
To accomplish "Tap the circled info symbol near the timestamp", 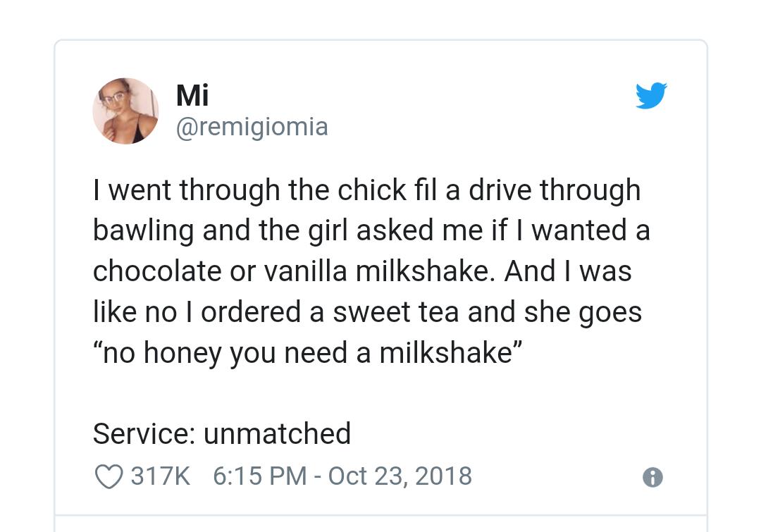I will point(652,477).
